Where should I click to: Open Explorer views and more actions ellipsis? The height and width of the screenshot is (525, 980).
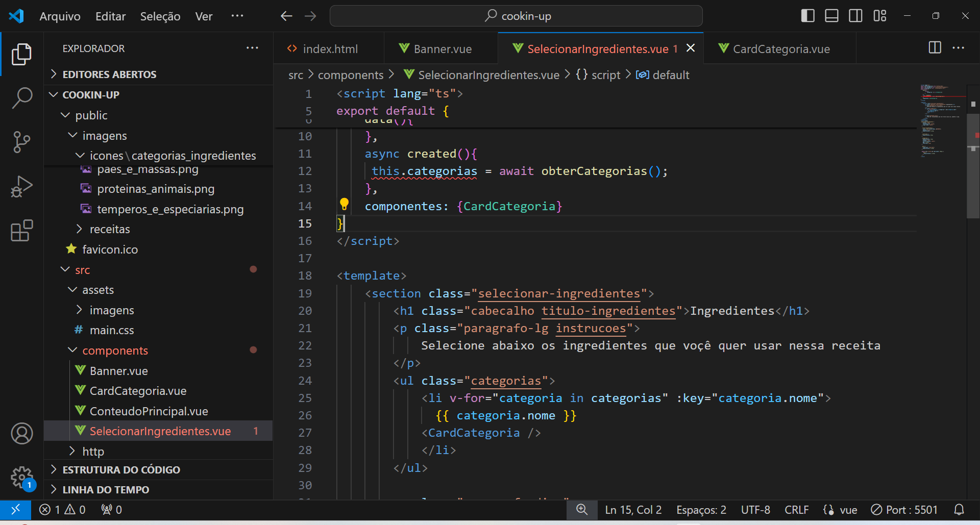(252, 48)
